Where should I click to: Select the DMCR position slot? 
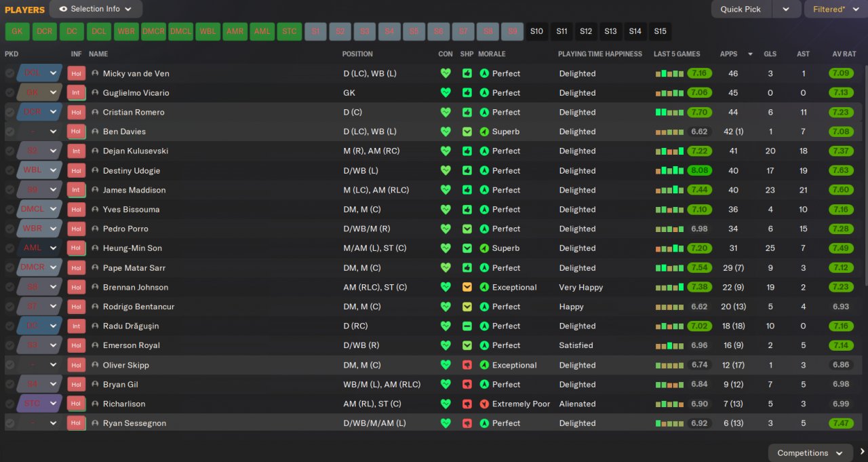coord(154,31)
